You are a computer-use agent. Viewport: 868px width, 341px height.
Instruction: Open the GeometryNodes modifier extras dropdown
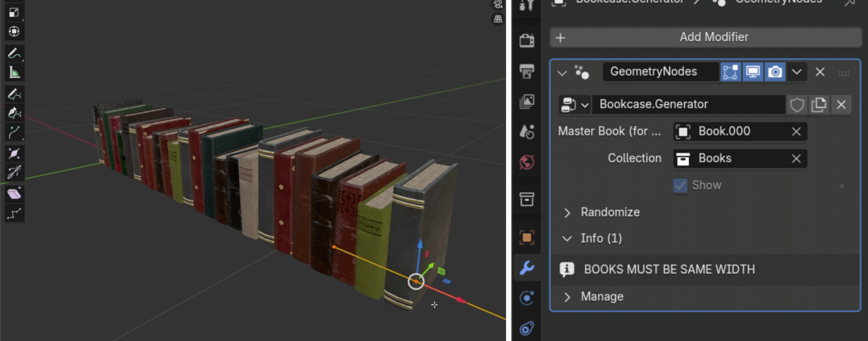coord(797,72)
